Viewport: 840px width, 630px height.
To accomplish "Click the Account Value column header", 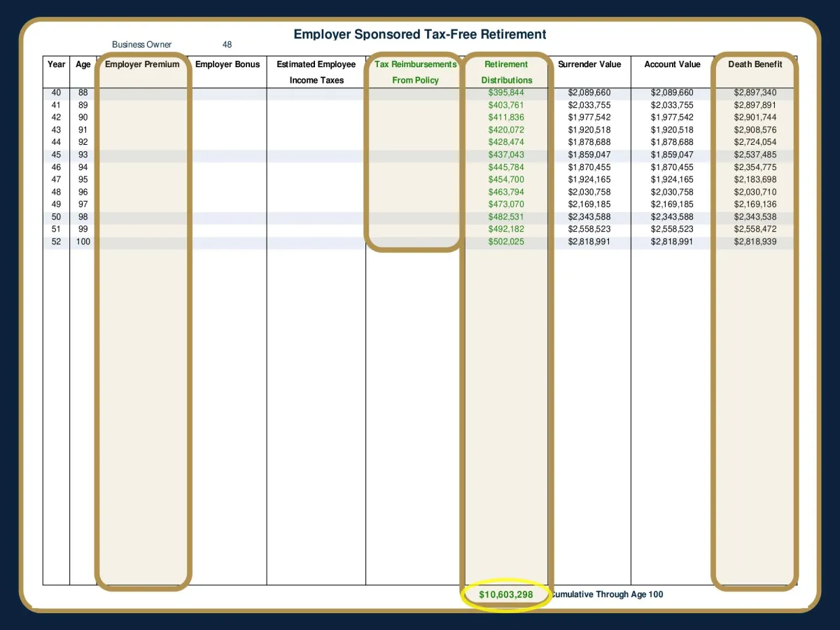I will coord(673,64).
